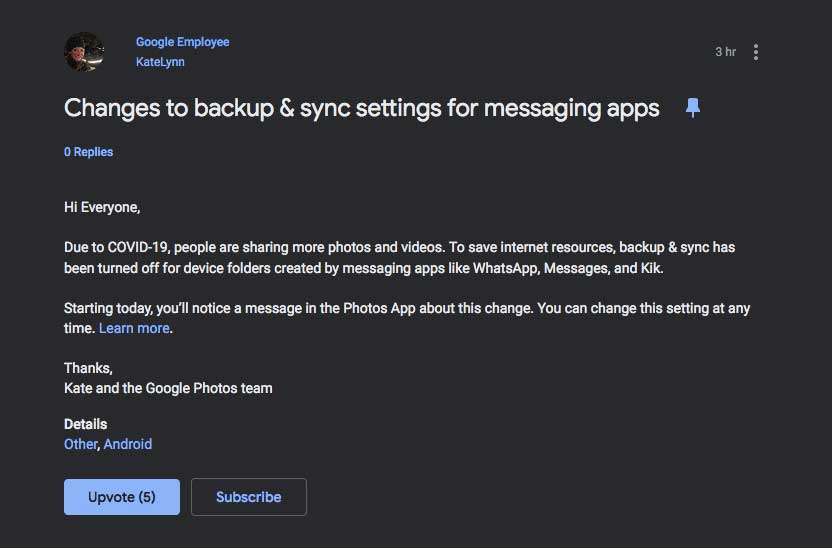
Task: Click the Thanks closing line
Action: (88, 368)
